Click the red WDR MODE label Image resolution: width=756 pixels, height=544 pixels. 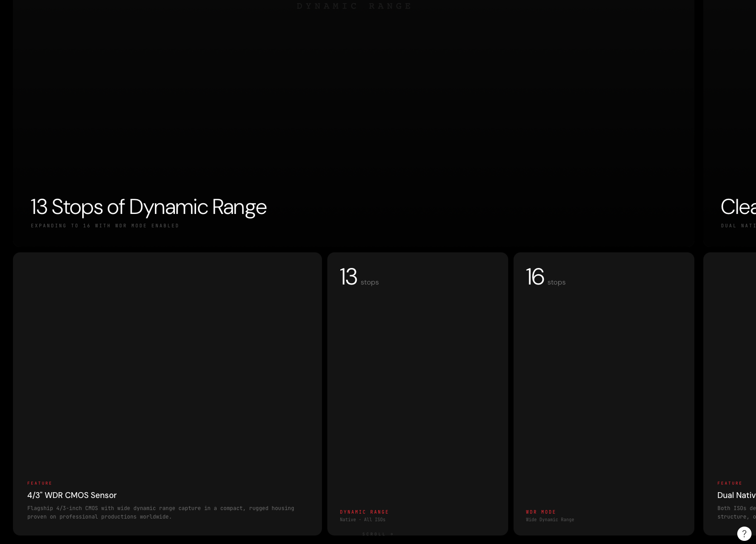click(541, 512)
